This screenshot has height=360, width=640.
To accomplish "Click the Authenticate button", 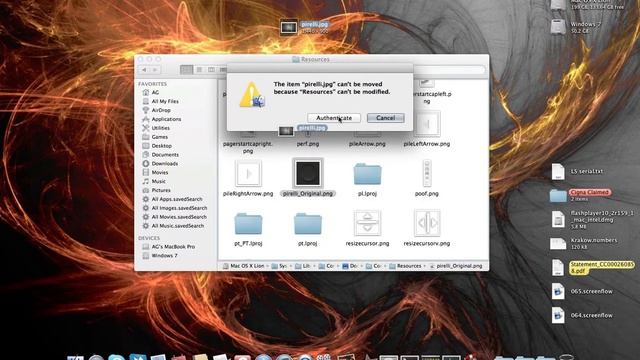I will (333, 118).
